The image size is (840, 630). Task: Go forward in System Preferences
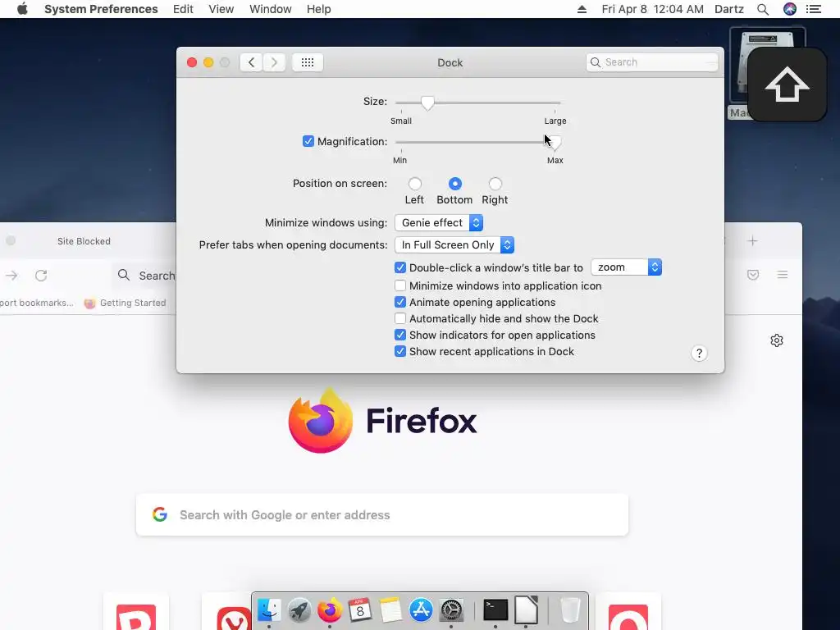[274, 62]
